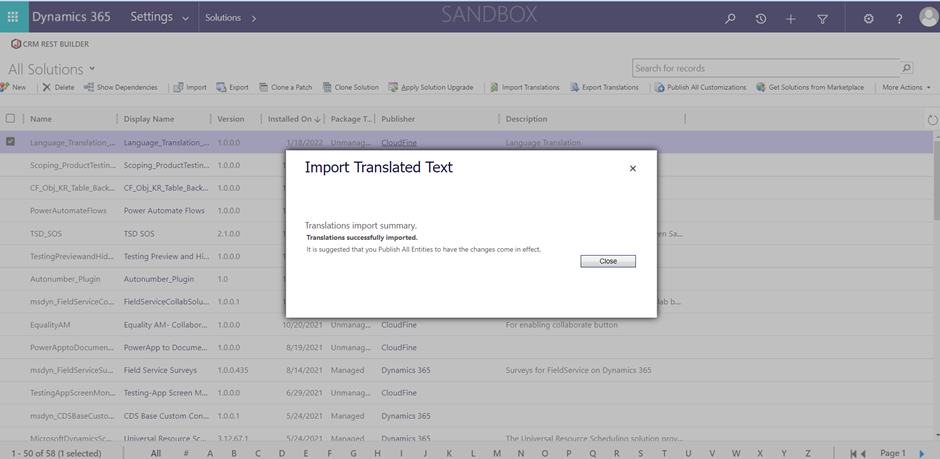
Task: Select TestingAppScreenMon solution row
Action: pyautogui.click(x=466, y=393)
